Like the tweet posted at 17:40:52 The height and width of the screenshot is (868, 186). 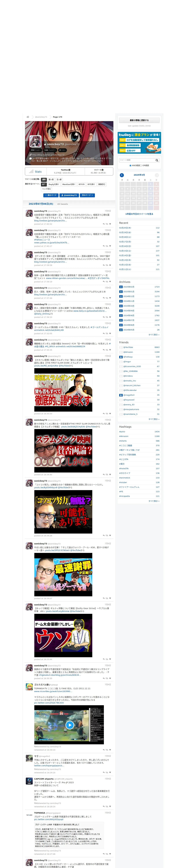coord(110,224)
